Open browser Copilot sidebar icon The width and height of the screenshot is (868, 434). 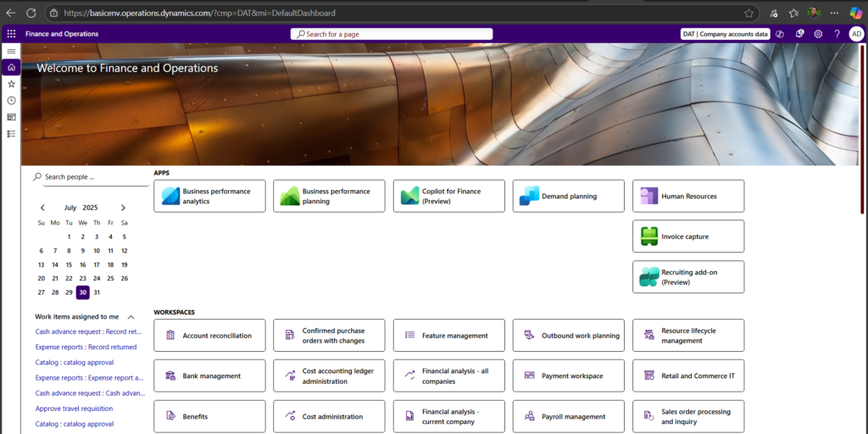coord(857,13)
